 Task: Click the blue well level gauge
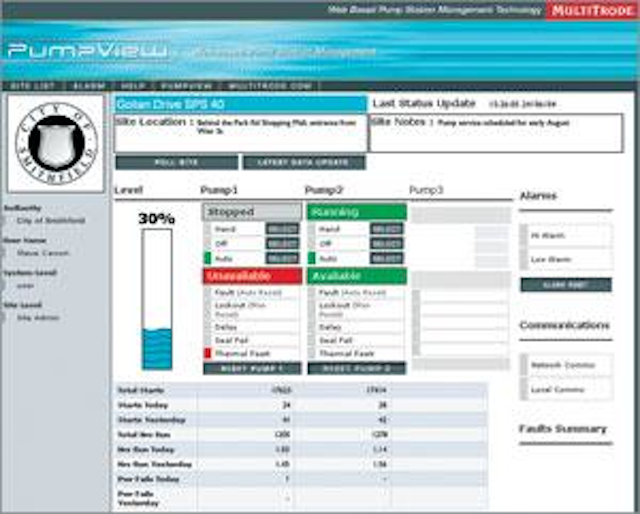157,299
